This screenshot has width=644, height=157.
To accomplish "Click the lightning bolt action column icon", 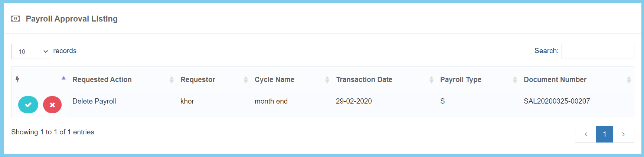I will coord(17,79).
